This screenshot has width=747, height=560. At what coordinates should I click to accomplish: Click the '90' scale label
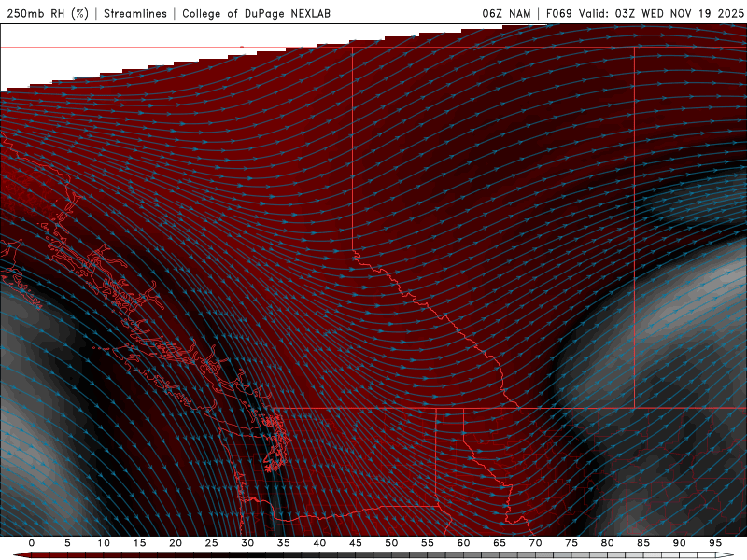point(679,543)
